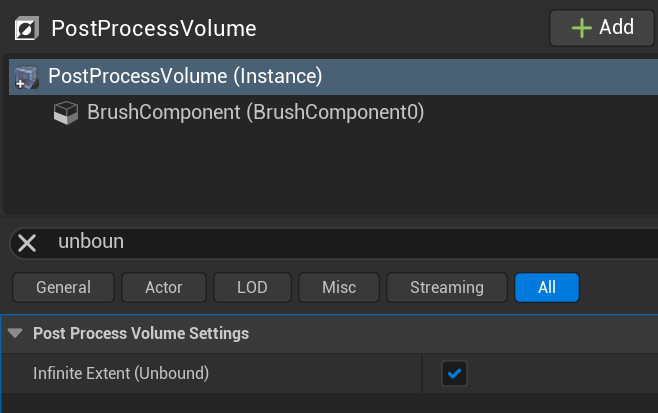Click the Post Process Volume Settings header
Viewport: 658px width, 413px height.
(x=141, y=333)
